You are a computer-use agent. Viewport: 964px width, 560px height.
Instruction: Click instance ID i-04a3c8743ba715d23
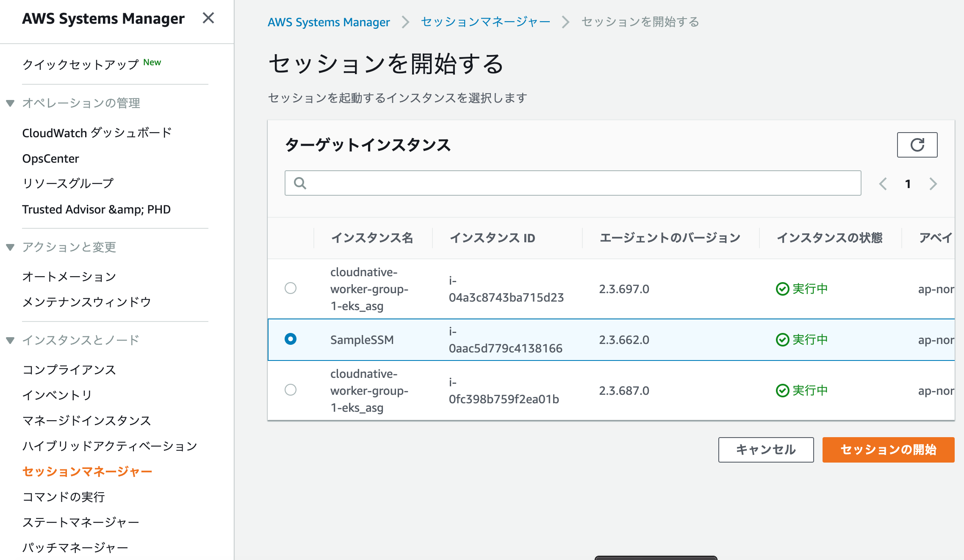[x=506, y=289]
